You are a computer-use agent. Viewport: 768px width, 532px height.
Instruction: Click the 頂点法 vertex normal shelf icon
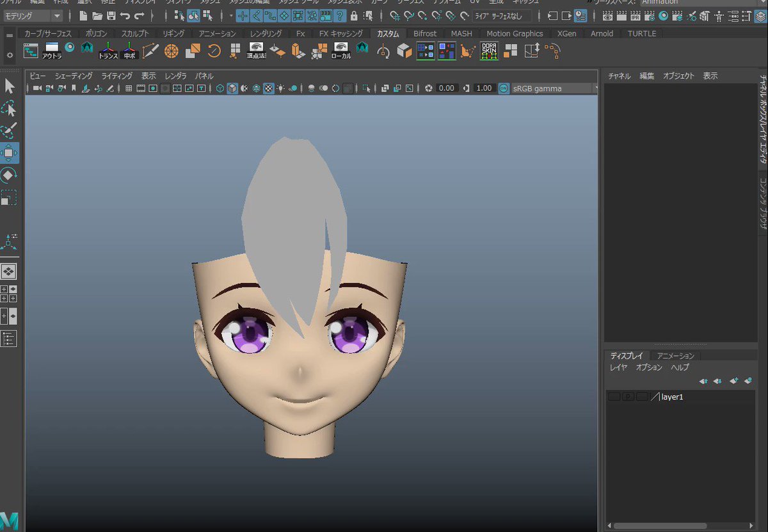coord(256,51)
